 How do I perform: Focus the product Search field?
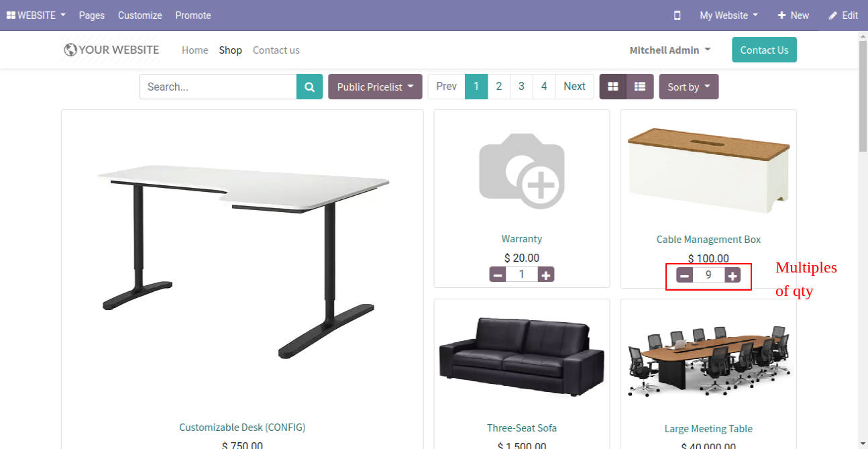218,87
